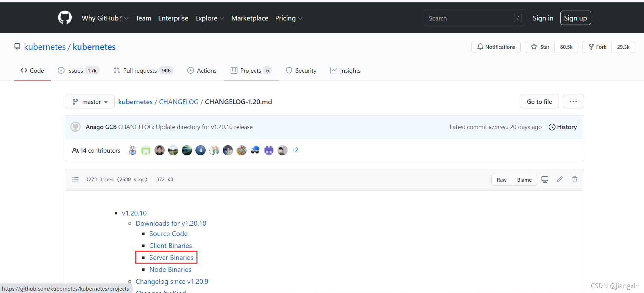This screenshot has height=293, width=644.
Task: Switch to the Issues tab
Action: 79,71
